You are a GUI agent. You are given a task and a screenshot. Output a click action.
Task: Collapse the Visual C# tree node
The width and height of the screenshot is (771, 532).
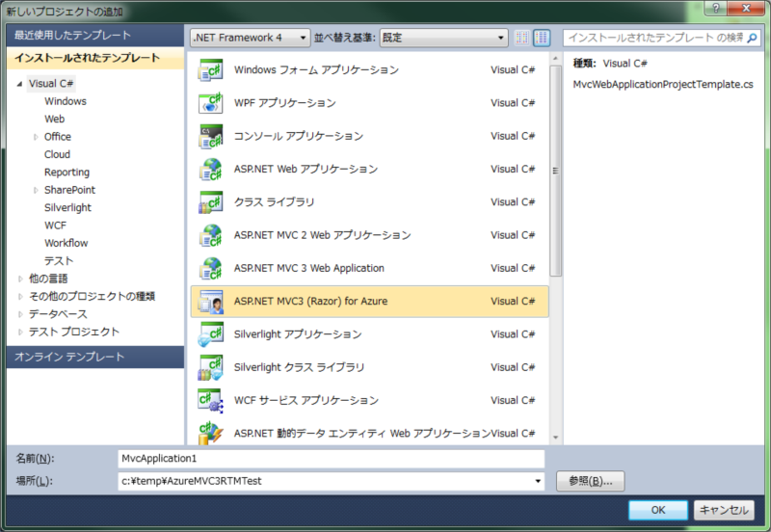click(x=19, y=84)
